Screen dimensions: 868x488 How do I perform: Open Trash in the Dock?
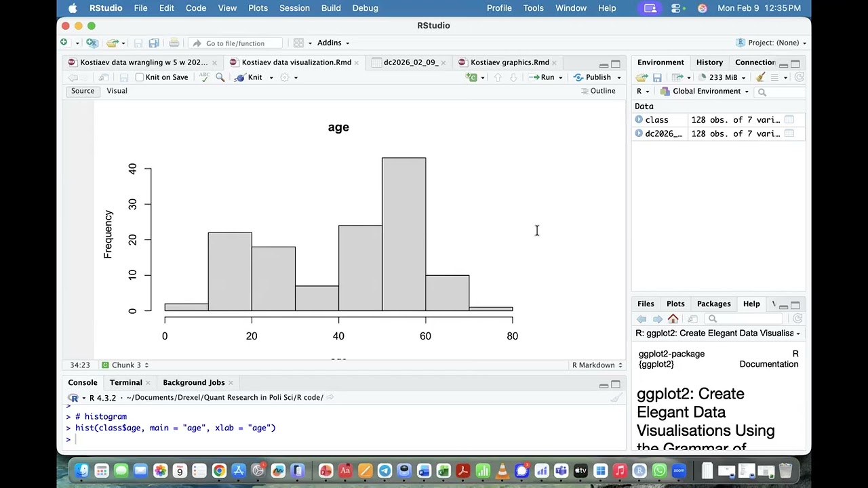click(785, 470)
